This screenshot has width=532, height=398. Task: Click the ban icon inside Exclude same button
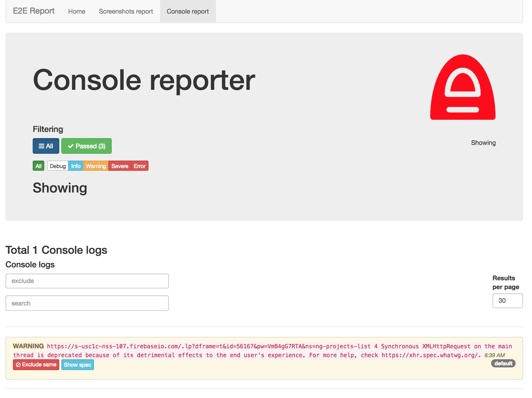(x=18, y=364)
